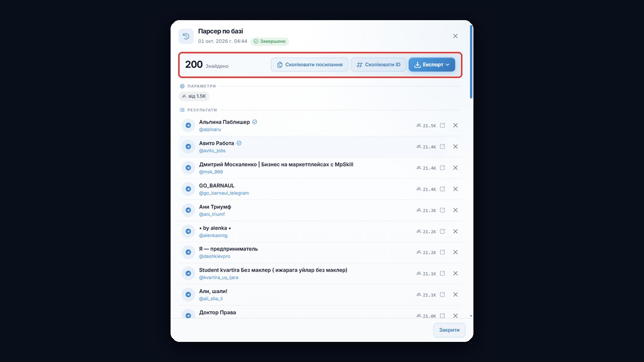This screenshot has height=362, width=644.
Task: Click the history icon beside Парсер по базі
Action: click(186, 36)
